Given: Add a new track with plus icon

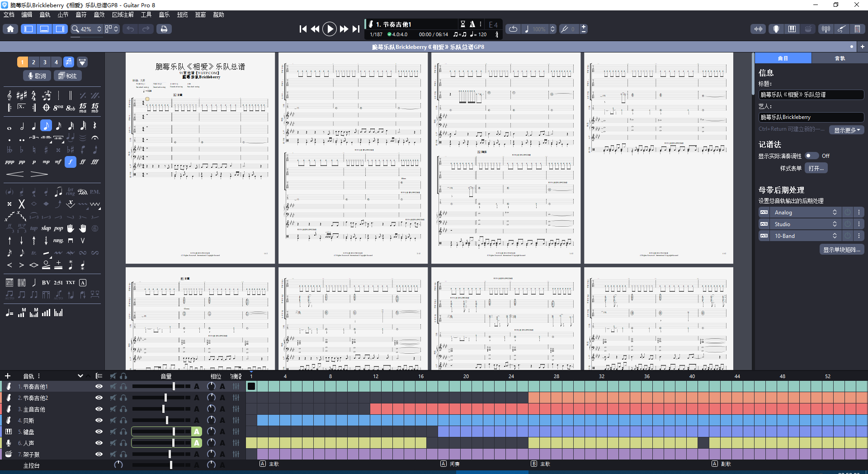Looking at the screenshot, I should tap(8, 376).
